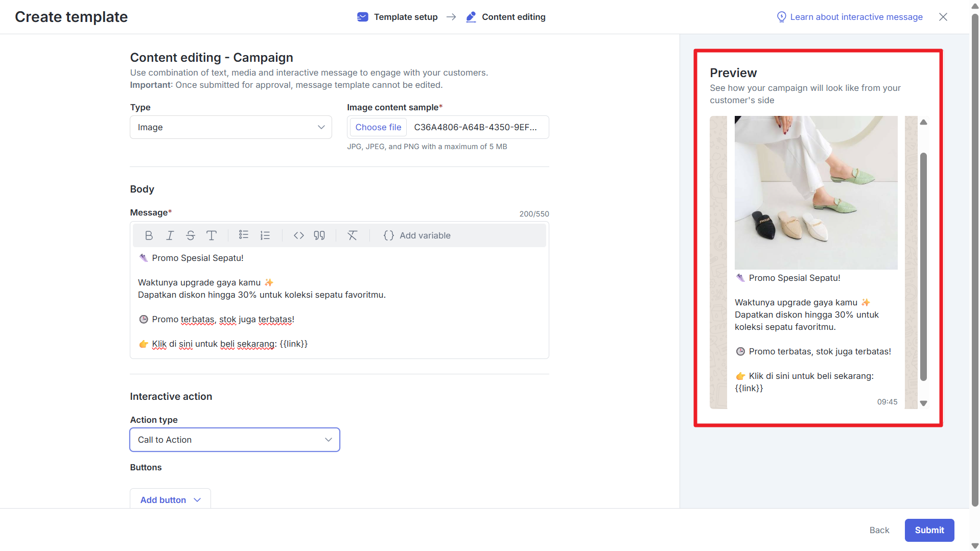Apply bold formatting in message toolbar
The height and width of the screenshot is (551, 980).
(149, 235)
